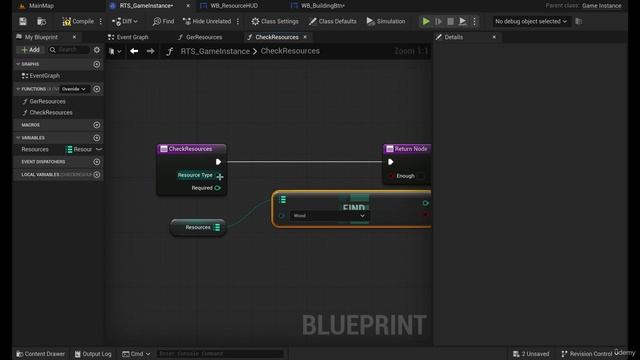Click the My Blueprint search field
640x360 pixels.
[x=69, y=50]
